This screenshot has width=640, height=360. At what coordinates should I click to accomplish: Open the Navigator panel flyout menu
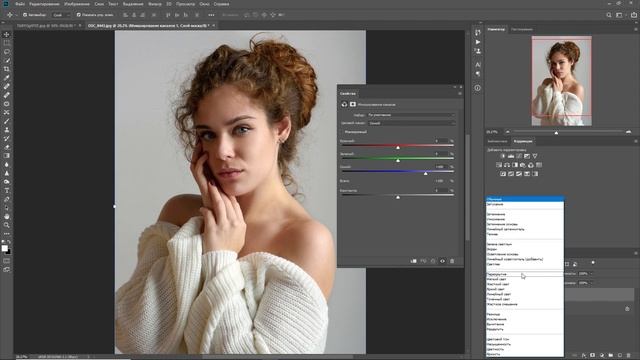[636, 29]
